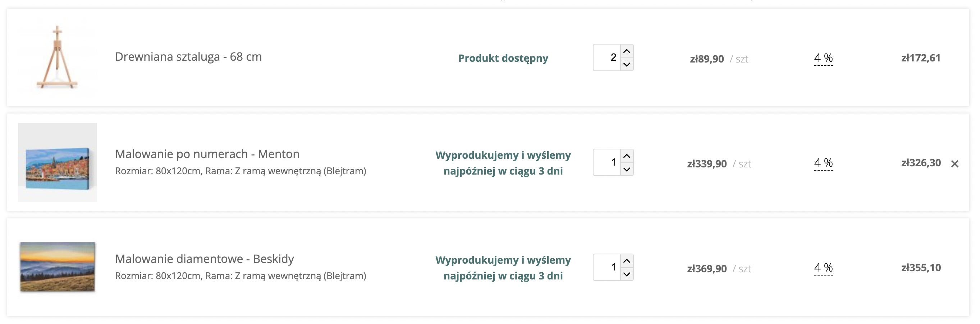The image size is (980, 324).
Task: Click the Produkt dostępny availability label
Action: pyautogui.click(x=503, y=58)
